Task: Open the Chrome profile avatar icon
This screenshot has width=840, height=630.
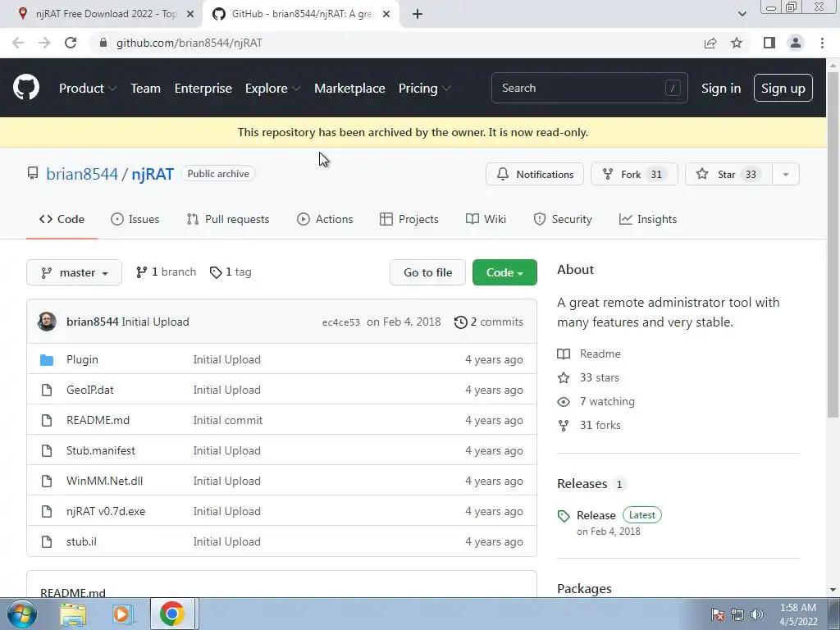Action: (x=796, y=43)
